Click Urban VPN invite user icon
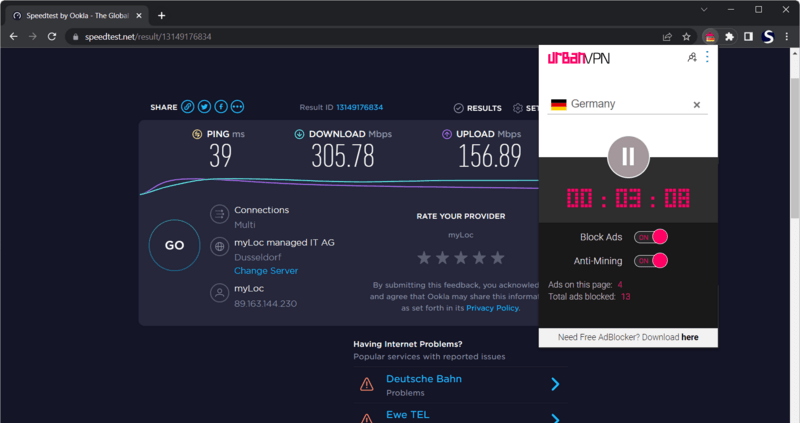 click(692, 57)
